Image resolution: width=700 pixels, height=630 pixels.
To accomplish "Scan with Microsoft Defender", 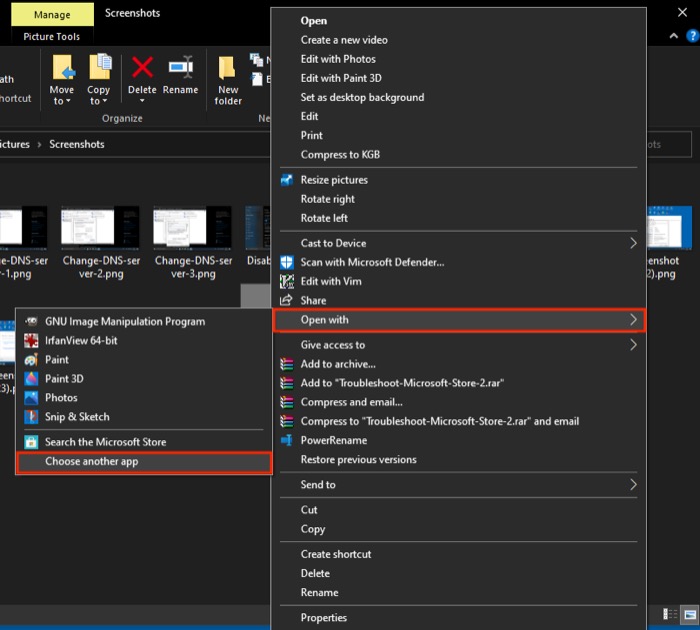I will pos(458,262).
